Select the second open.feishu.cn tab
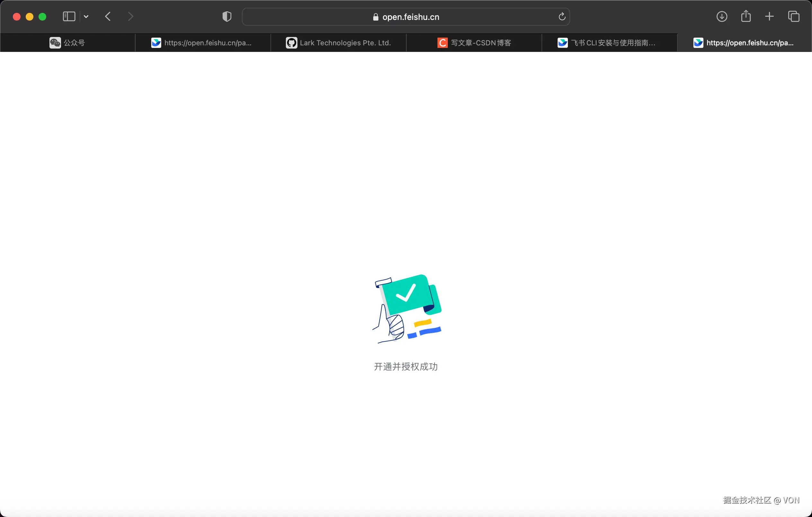The width and height of the screenshot is (812, 517). (745, 43)
